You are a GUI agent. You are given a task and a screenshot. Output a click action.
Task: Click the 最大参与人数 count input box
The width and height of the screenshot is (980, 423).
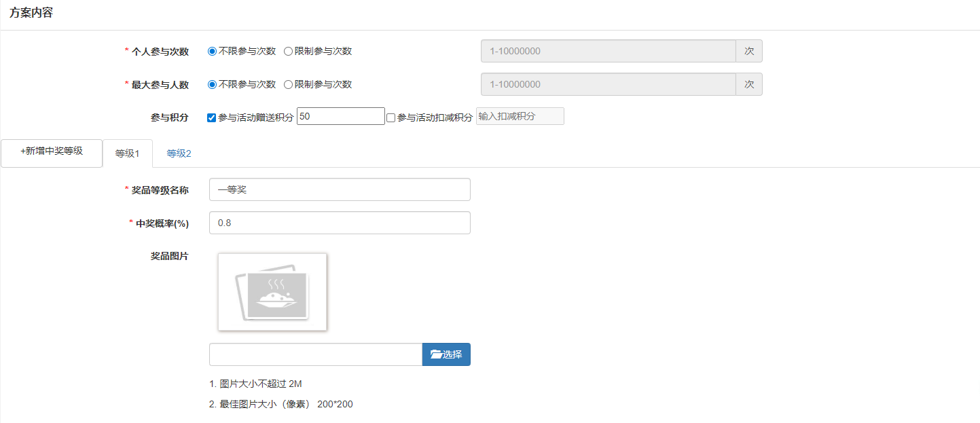point(608,85)
